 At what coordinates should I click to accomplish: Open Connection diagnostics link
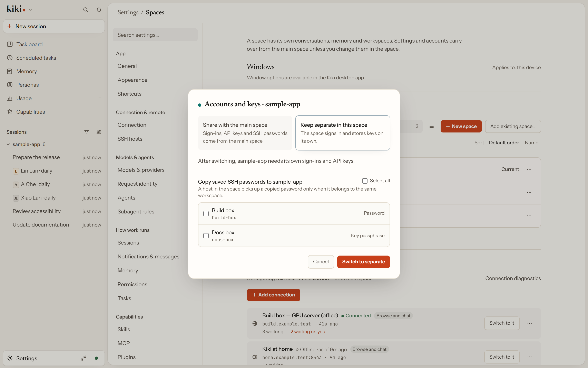click(x=513, y=278)
